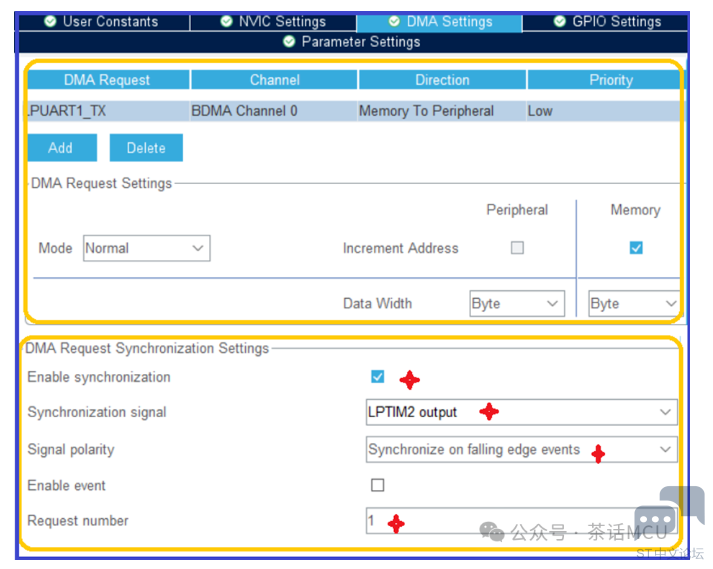Click the green check icon beside DMA Settings
The image size is (713, 569).
coord(395,21)
